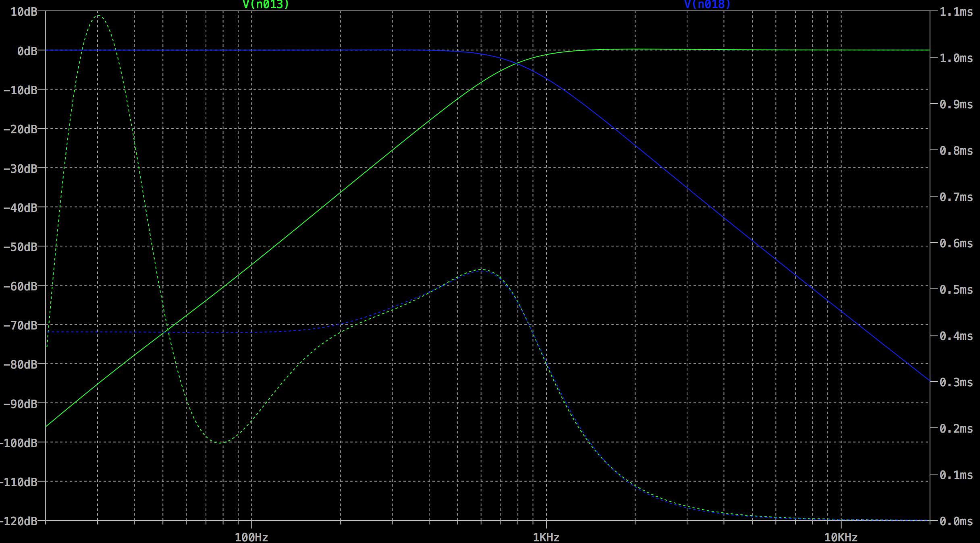Click the 10dB label on left axis
This screenshot has width=980, height=543.
click(24, 12)
